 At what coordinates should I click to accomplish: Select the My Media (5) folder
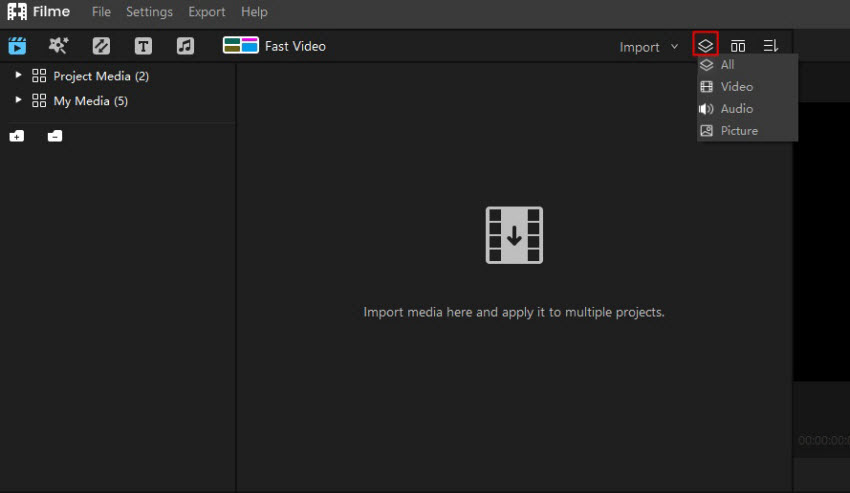pos(91,101)
